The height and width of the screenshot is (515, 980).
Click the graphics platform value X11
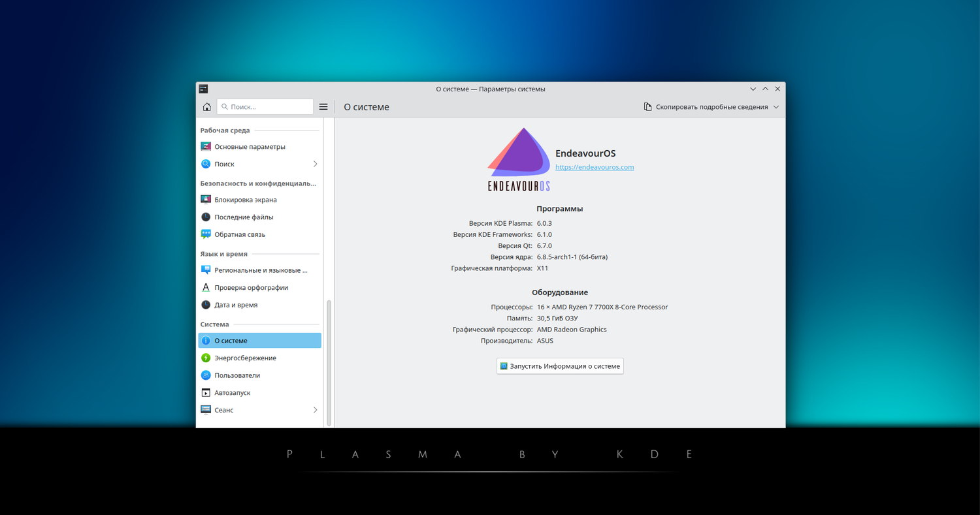click(x=542, y=268)
